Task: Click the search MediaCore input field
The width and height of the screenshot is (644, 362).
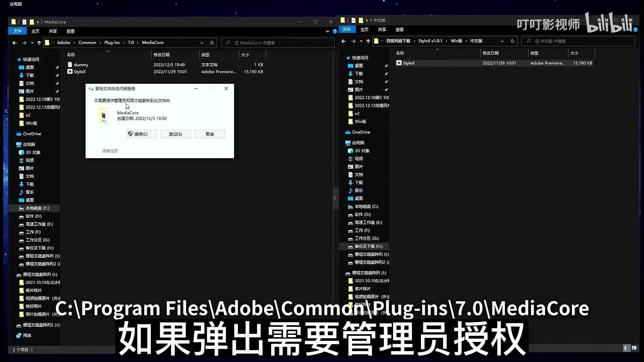Action: pyautogui.click(x=278, y=43)
